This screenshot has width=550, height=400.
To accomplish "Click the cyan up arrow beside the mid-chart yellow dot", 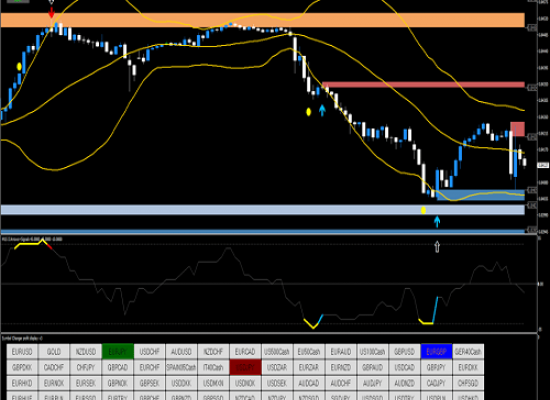I will pyautogui.click(x=322, y=110).
